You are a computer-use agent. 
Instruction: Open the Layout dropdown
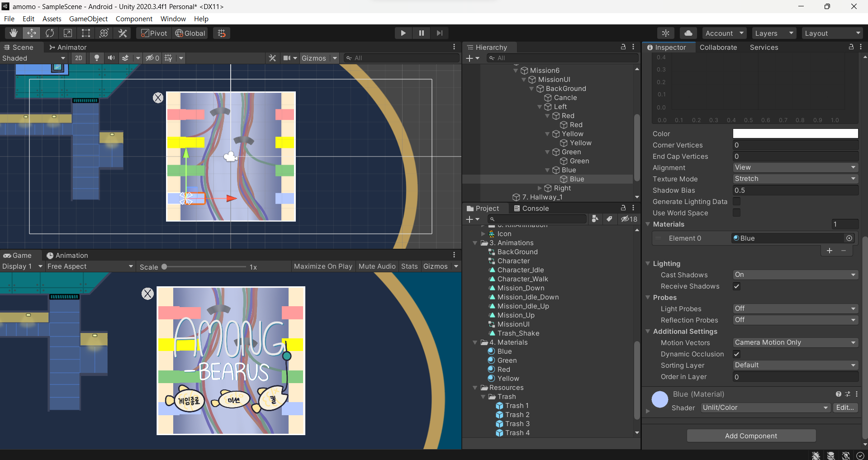coord(832,33)
